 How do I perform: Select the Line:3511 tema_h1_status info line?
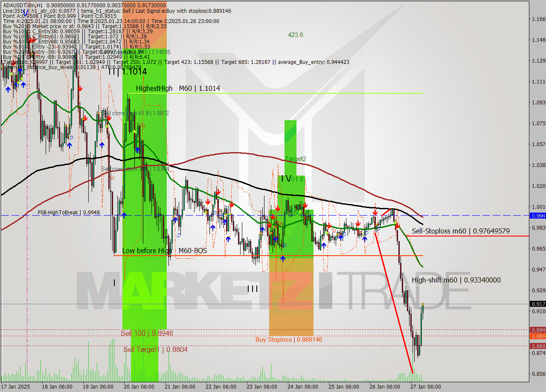117,11
